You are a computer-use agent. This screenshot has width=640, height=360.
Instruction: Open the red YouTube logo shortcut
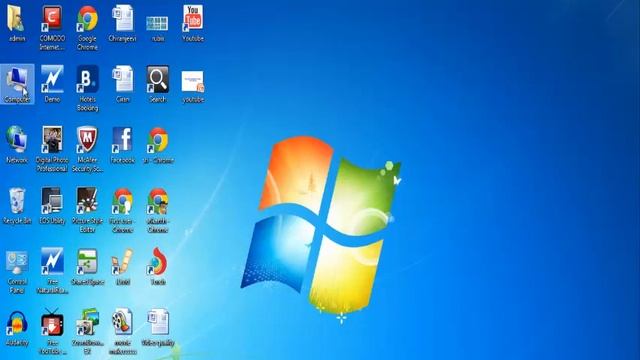193,19
